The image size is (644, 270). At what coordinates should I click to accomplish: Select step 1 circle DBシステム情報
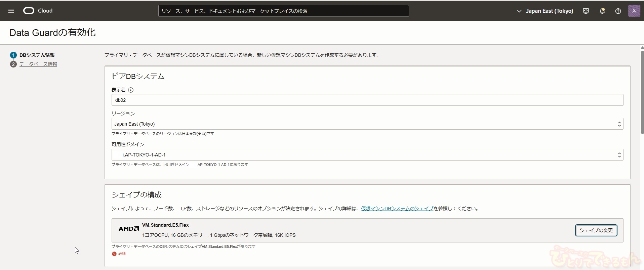[13, 55]
